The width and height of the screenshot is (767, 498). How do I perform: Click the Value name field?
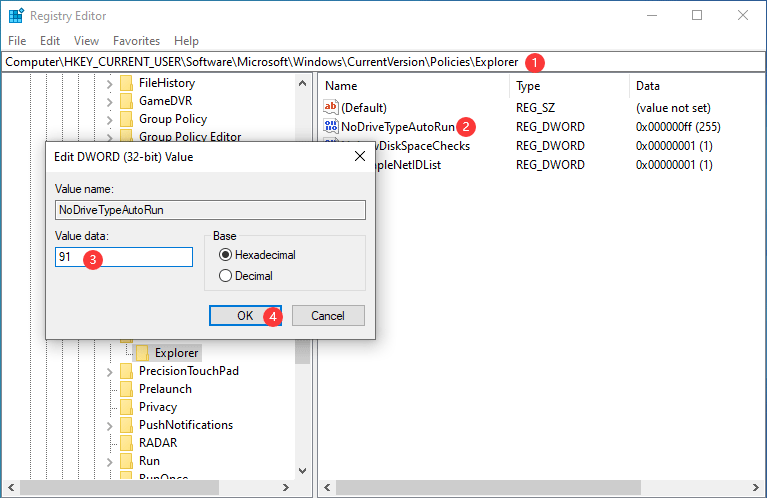210,210
